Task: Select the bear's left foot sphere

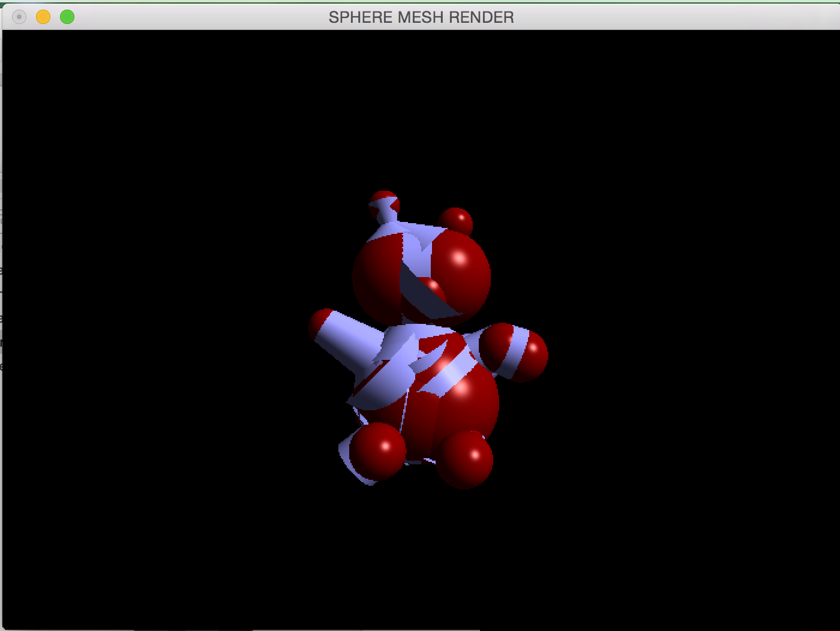Action: pos(378,450)
